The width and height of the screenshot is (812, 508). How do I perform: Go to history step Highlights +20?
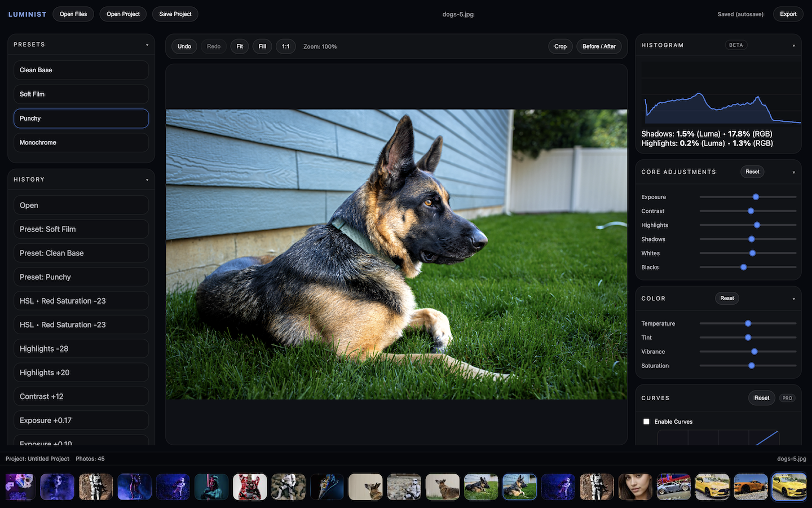click(x=81, y=373)
